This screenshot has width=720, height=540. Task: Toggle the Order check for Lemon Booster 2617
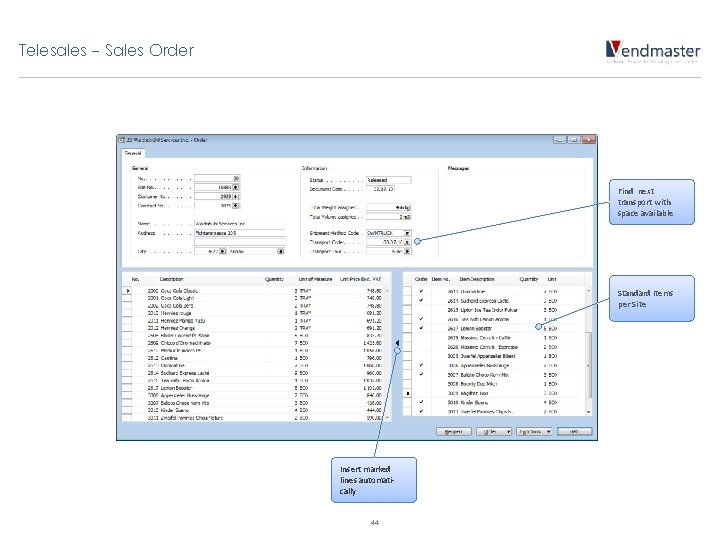pyautogui.click(x=421, y=328)
